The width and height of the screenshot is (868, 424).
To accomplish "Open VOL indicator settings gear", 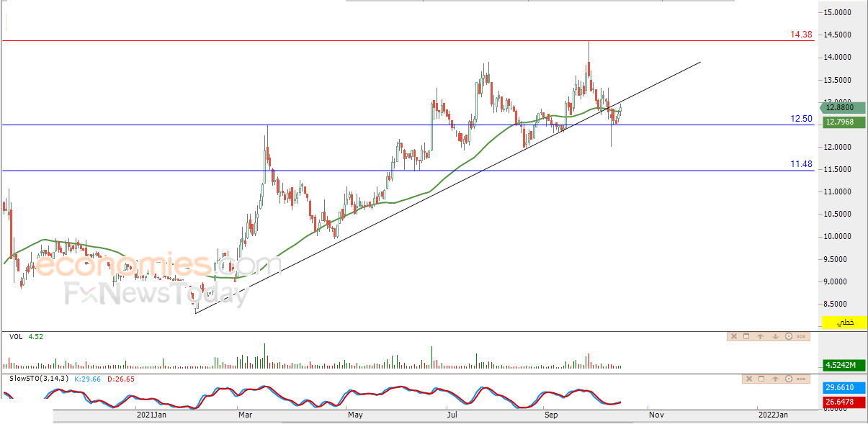I will [789, 336].
